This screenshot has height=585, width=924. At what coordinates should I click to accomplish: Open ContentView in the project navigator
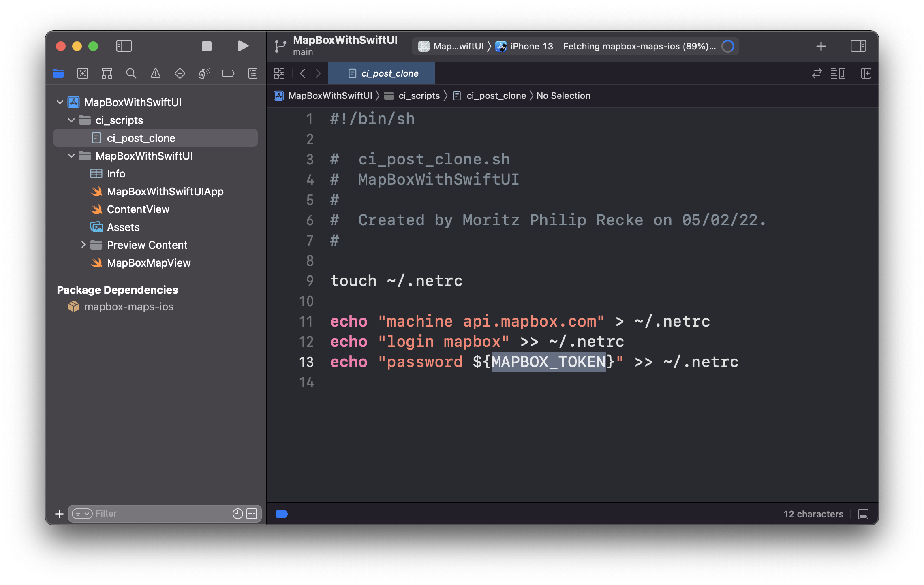coord(138,209)
